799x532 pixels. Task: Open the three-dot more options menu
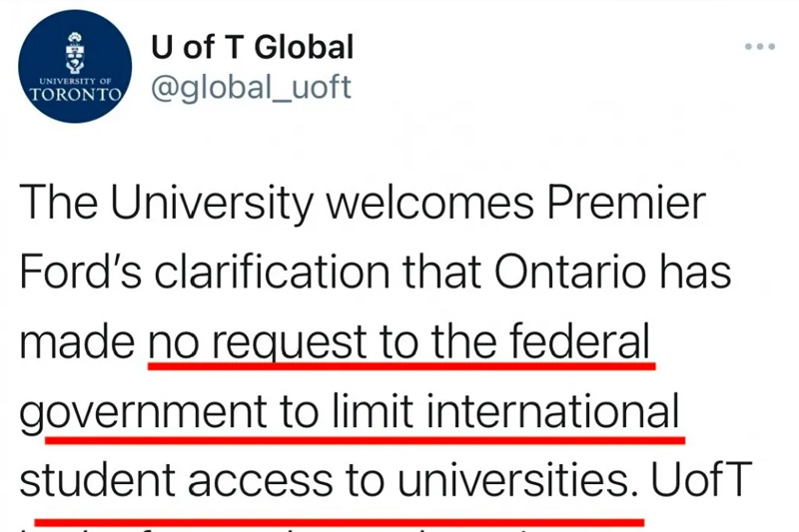coord(760,46)
